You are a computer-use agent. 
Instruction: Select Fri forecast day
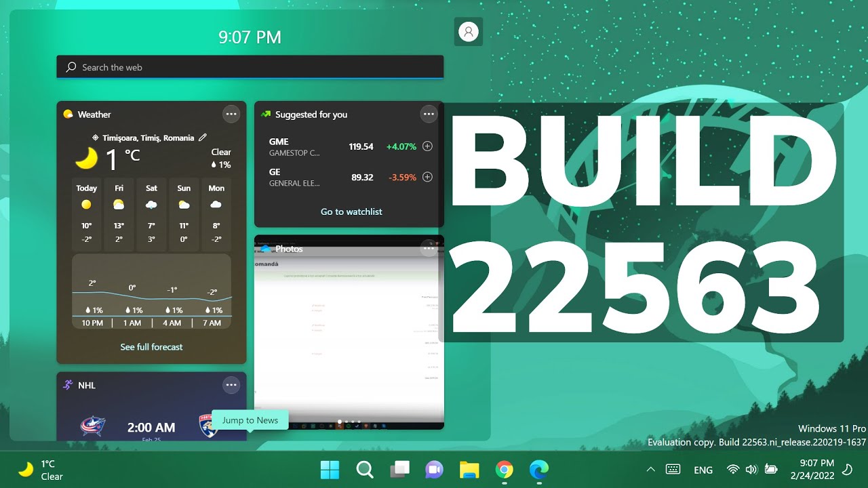119,214
